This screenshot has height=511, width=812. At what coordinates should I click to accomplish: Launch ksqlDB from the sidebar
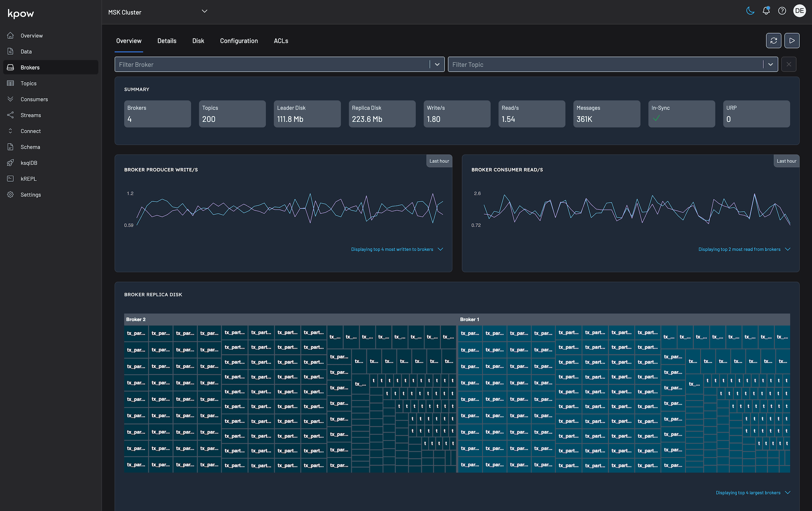pos(29,162)
